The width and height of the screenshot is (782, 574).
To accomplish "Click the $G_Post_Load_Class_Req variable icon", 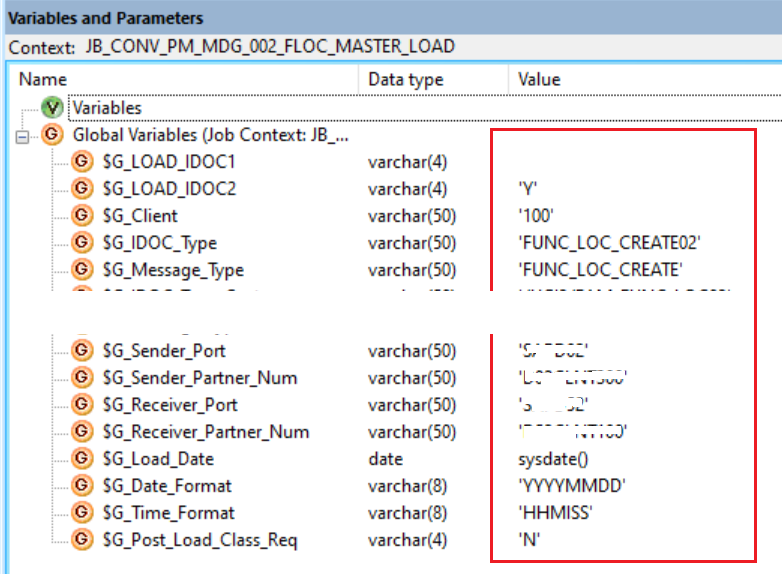I will pyautogui.click(x=82, y=540).
